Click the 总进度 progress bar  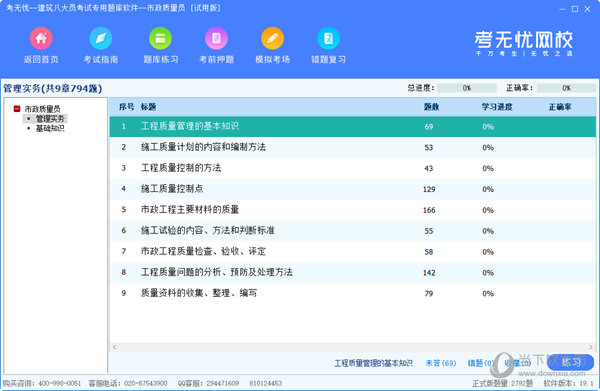pos(467,88)
